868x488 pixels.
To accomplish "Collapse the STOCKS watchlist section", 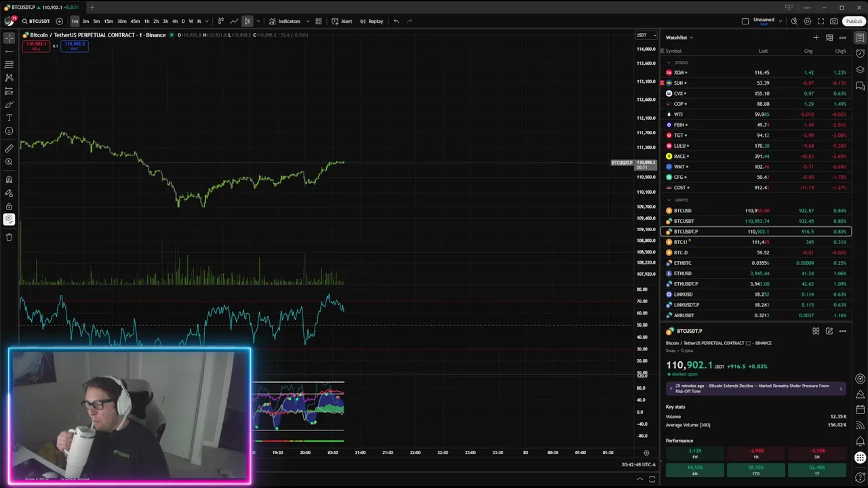I will pos(669,62).
